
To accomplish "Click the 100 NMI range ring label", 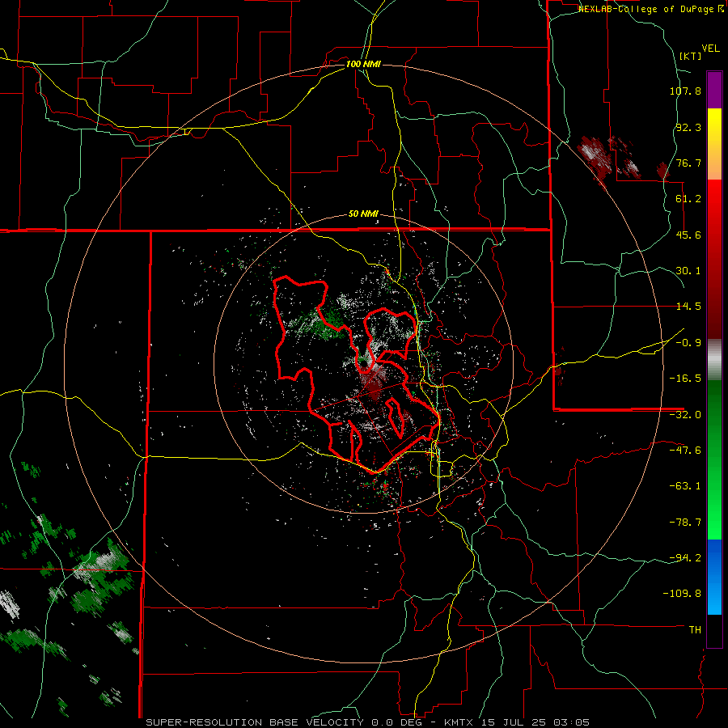I will pyautogui.click(x=363, y=64).
